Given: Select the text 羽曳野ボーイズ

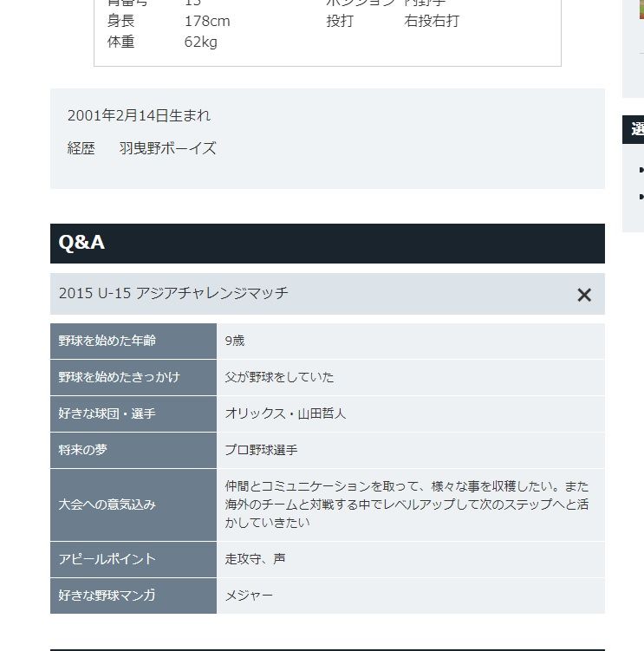Looking at the screenshot, I should (x=168, y=148).
